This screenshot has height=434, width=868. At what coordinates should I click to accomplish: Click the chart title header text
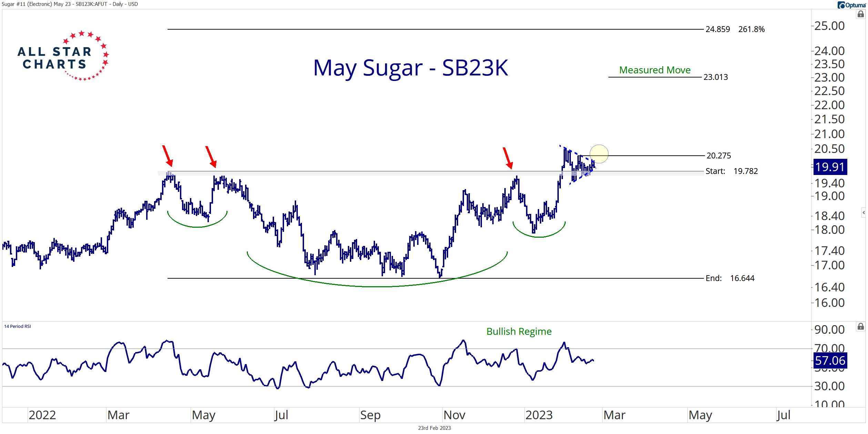(x=70, y=4)
